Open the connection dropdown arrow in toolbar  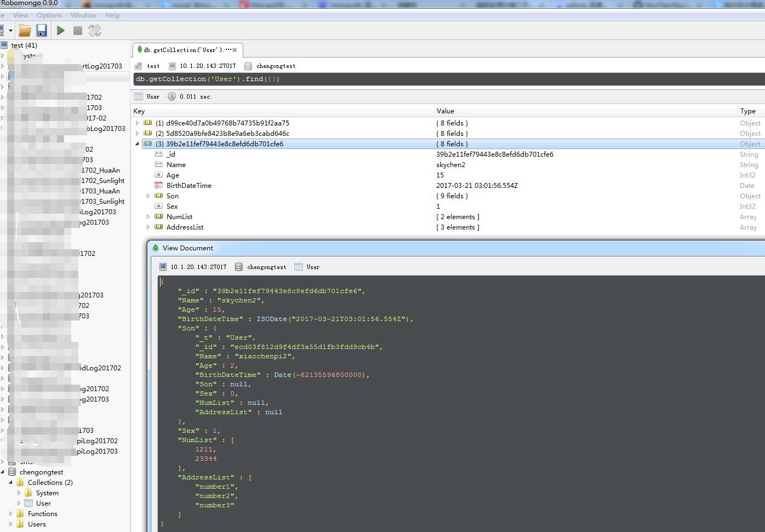pyautogui.click(x=10, y=31)
